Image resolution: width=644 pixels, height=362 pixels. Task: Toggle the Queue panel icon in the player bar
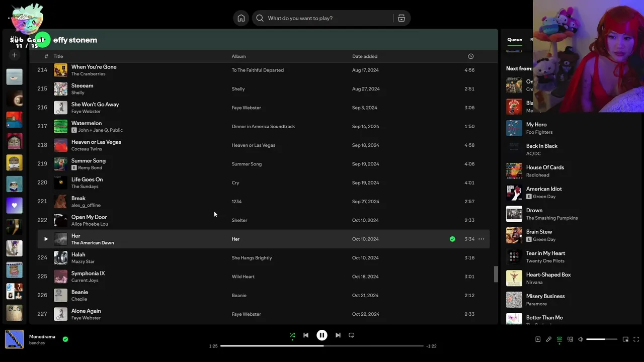[x=559, y=339]
